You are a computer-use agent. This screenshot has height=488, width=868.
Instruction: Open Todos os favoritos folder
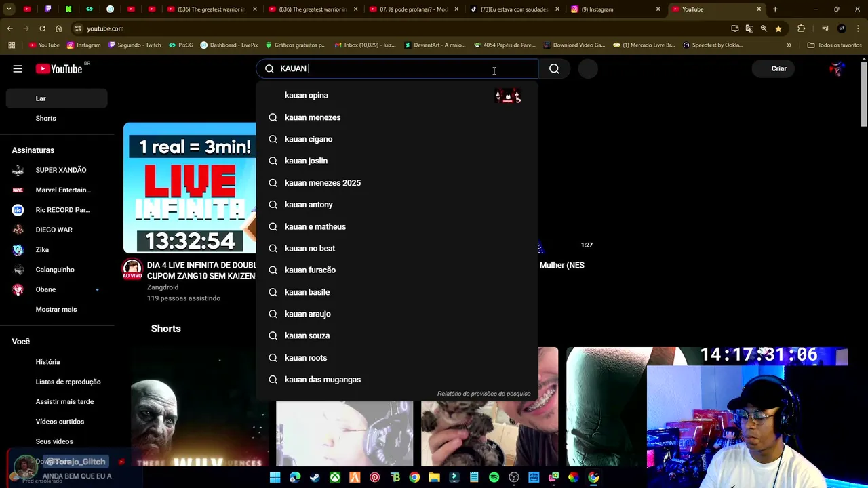[x=834, y=45]
